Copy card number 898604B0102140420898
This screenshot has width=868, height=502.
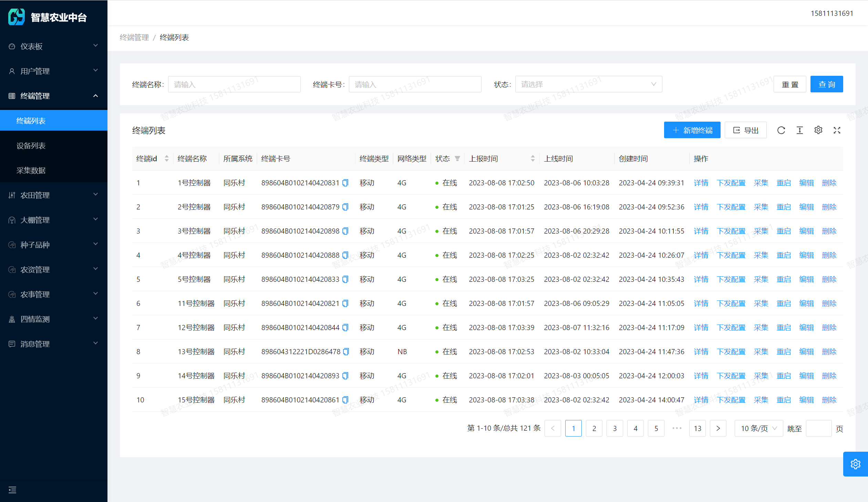(345, 231)
